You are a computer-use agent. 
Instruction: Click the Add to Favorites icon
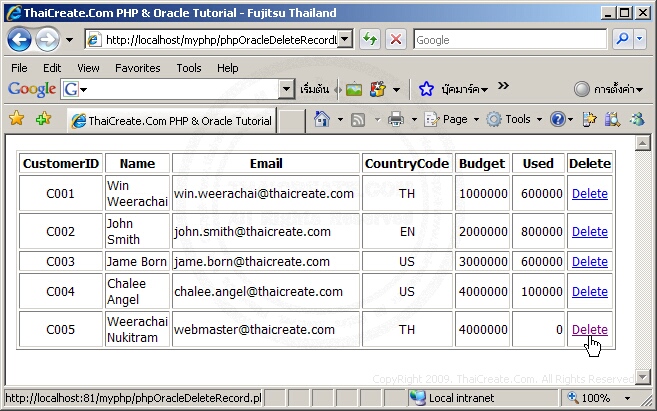(x=43, y=119)
